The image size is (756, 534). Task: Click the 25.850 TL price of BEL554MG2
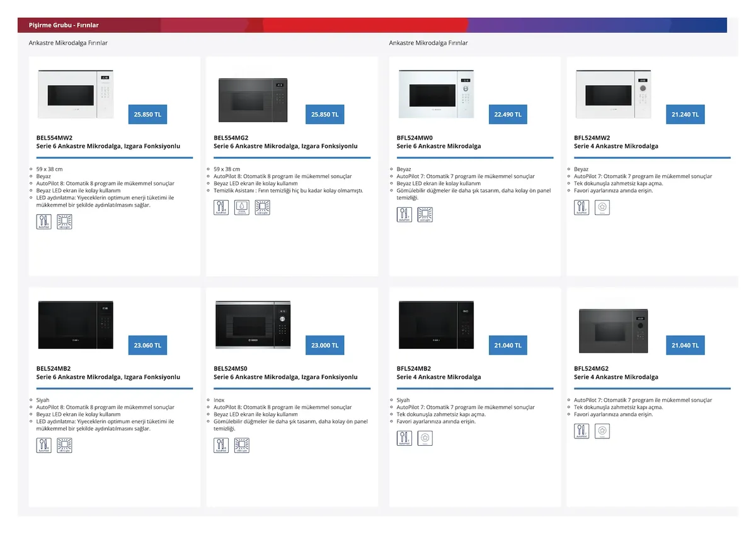click(x=325, y=114)
